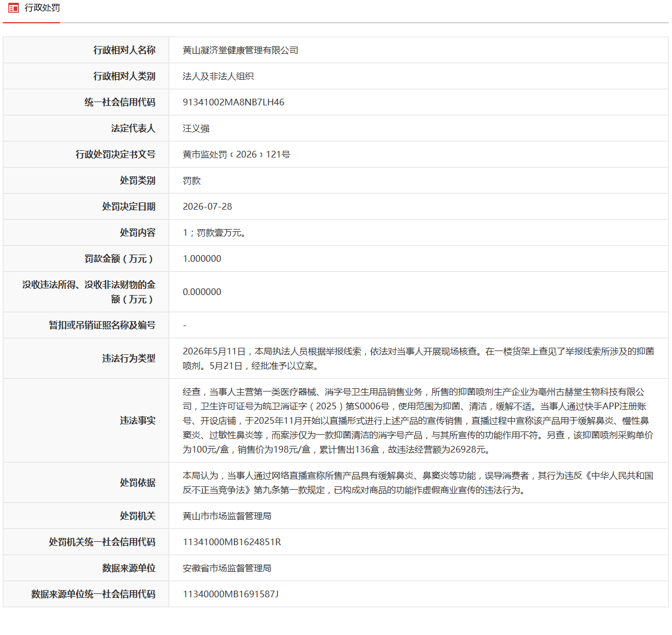The image size is (672, 635).
Task: Click the 数据来源单位 label
Action: (x=129, y=568)
